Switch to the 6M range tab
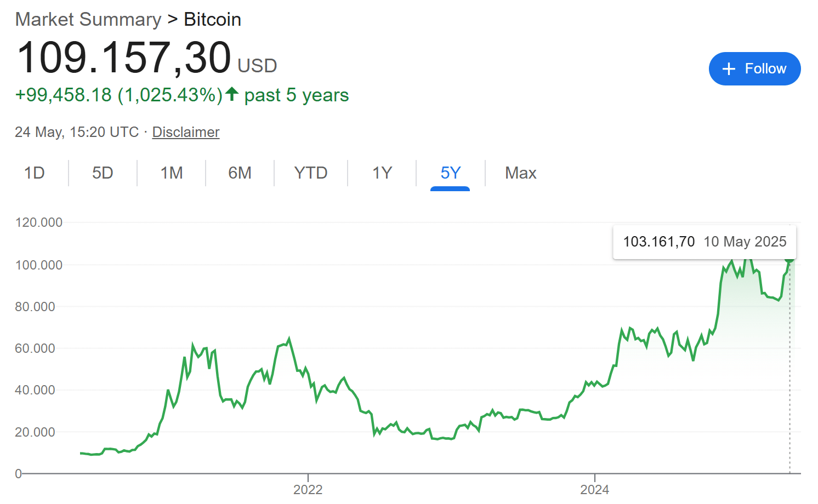 240,173
